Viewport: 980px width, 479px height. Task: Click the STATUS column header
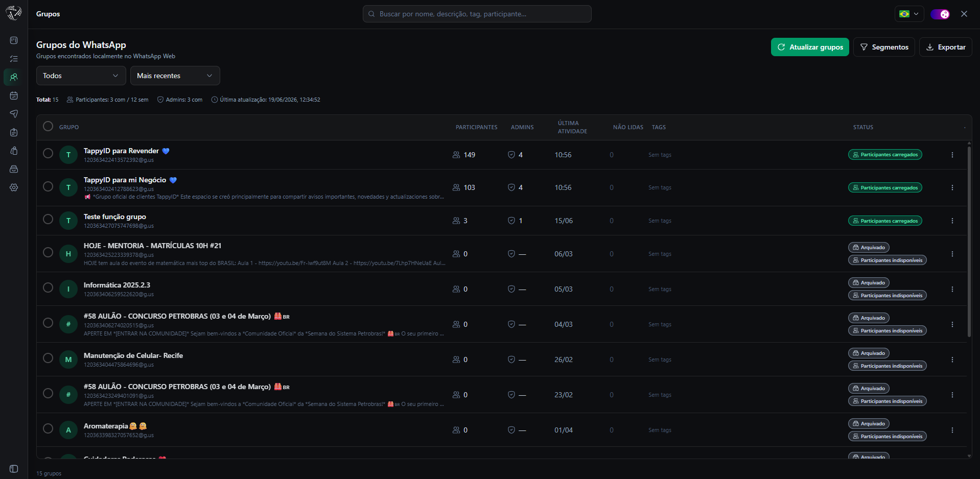tap(863, 127)
